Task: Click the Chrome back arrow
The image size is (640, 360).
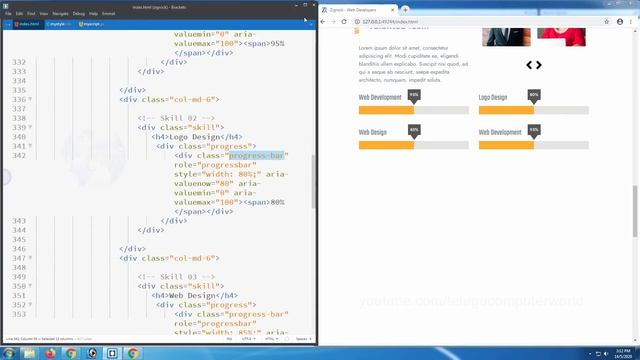Action: [323, 22]
